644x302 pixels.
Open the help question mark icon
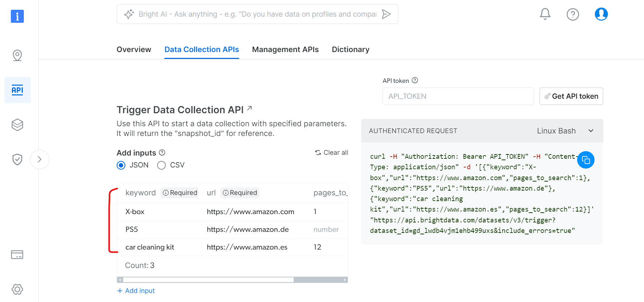(572, 14)
